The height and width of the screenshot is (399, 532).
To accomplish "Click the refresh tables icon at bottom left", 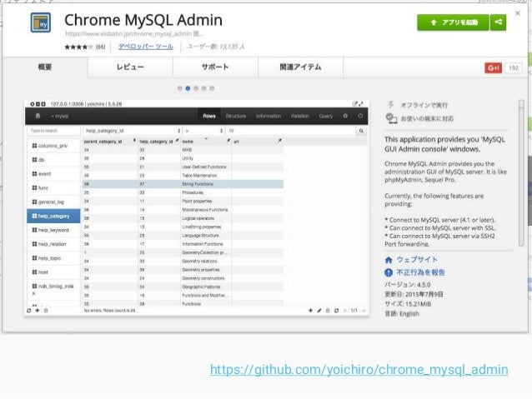I will point(29,311).
